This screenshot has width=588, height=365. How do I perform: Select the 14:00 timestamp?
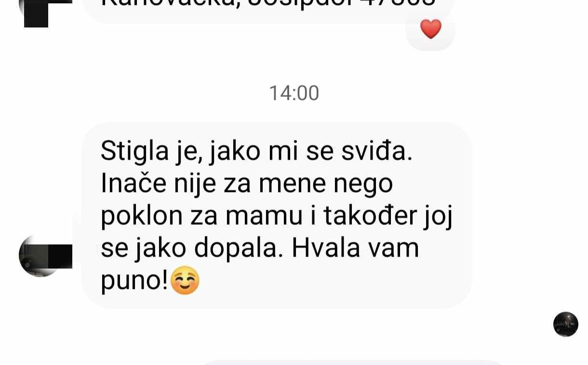coord(294,93)
